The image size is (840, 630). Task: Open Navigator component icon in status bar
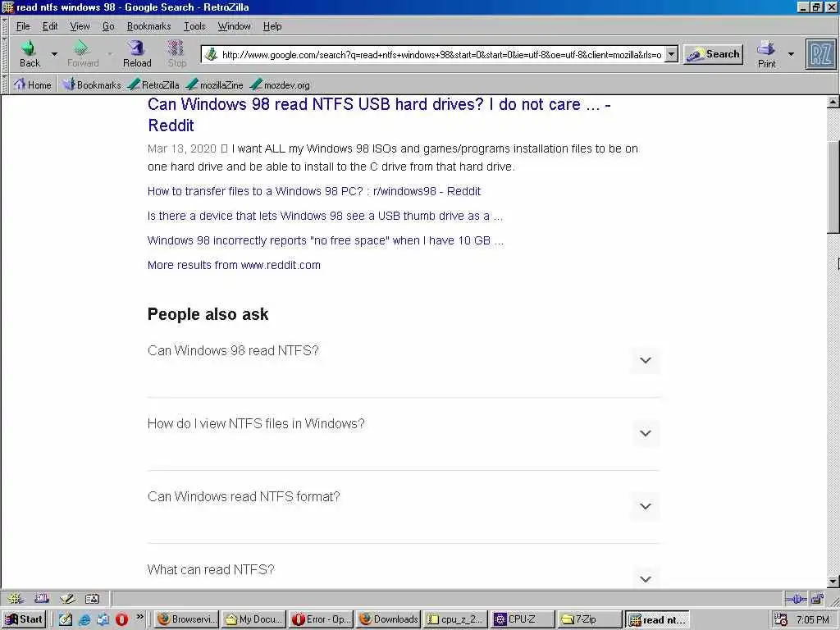[x=15, y=598]
